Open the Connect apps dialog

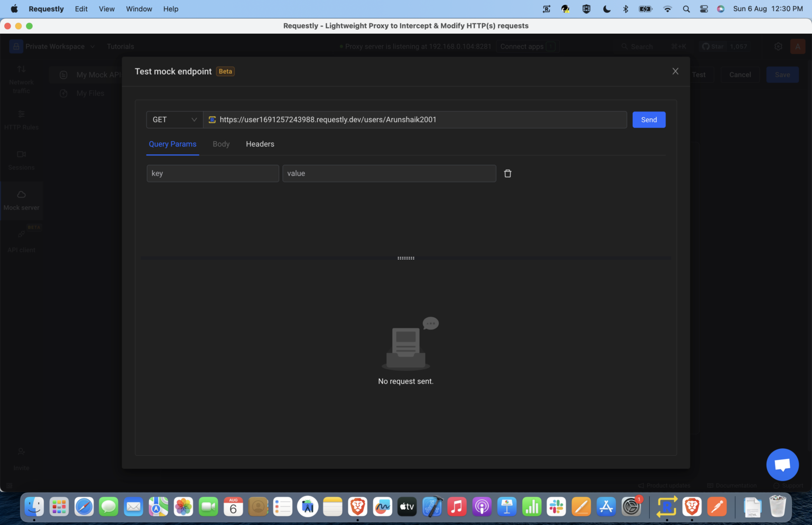tap(522, 46)
